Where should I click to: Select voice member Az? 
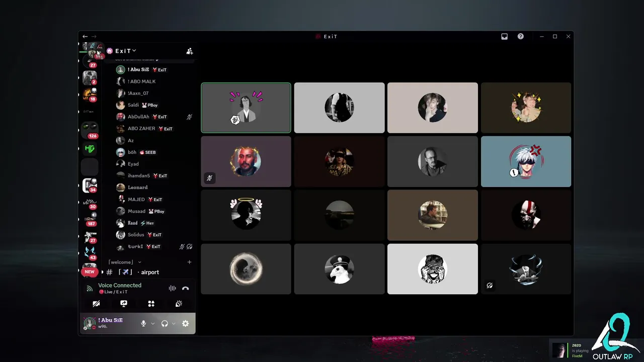(x=154, y=140)
